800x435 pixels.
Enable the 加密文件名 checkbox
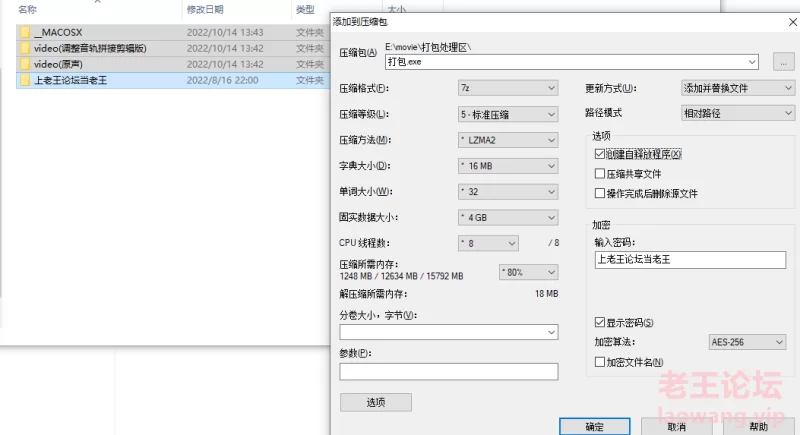[599, 362]
